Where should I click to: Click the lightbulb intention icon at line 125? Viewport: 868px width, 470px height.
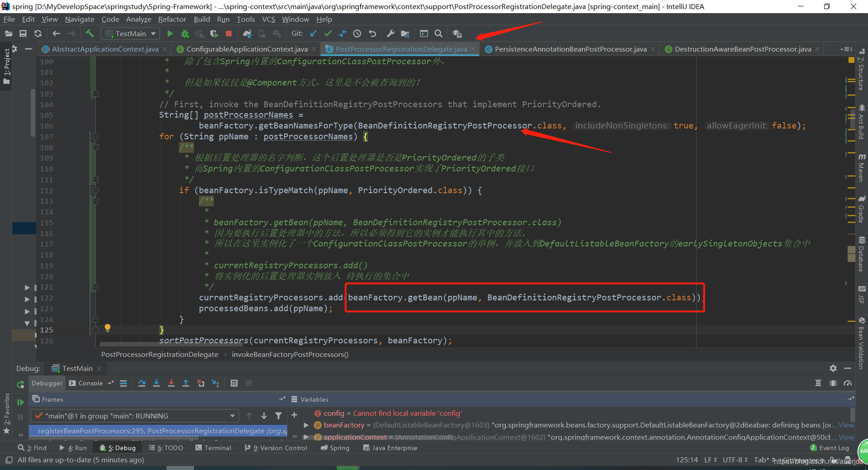coord(108,328)
